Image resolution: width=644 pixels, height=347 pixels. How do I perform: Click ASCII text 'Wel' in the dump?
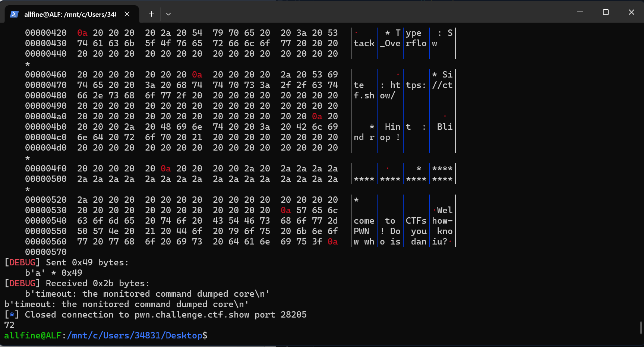tap(445, 210)
